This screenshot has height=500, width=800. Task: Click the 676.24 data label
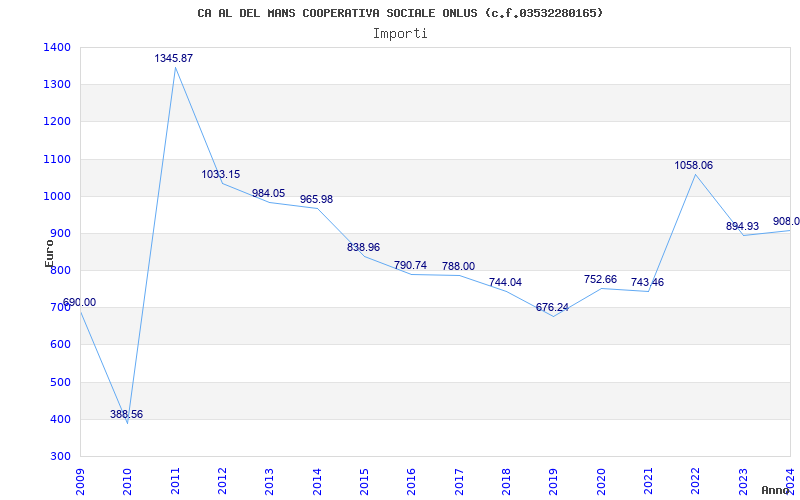[552, 308]
